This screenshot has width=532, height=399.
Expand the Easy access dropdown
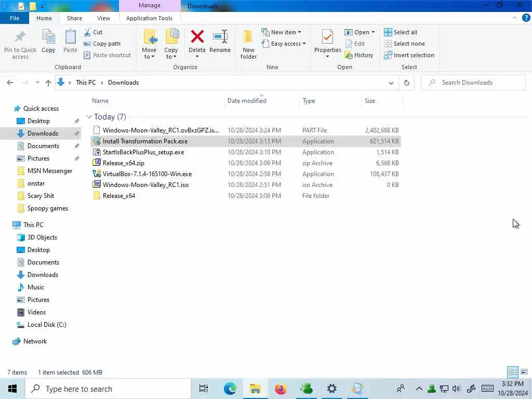pos(283,44)
